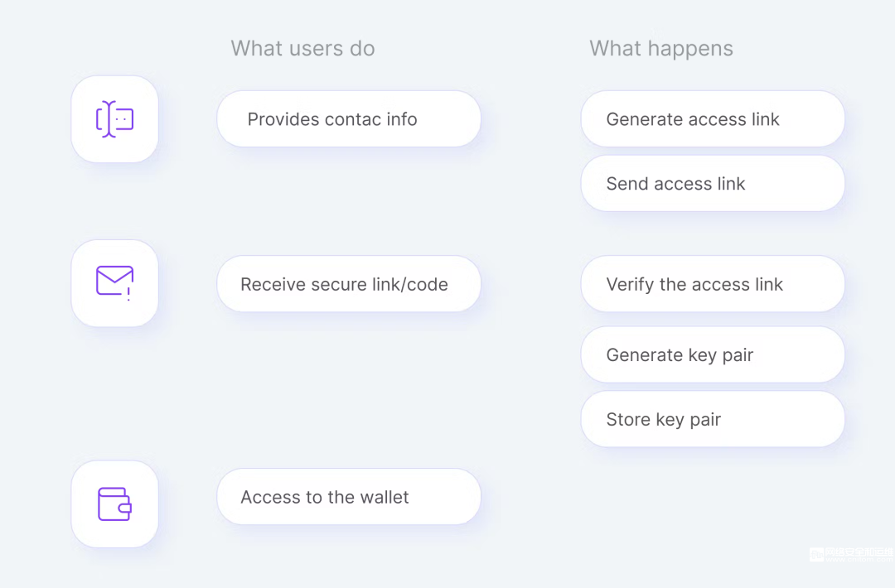The width and height of the screenshot is (895, 588).
Task: Click the white tile behind wallet icon
Action: [x=114, y=504]
